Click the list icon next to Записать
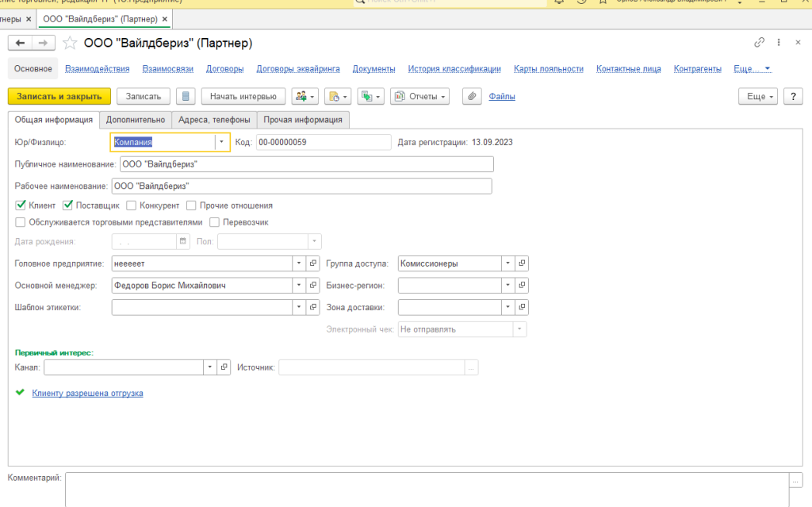The image size is (812, 507). pyautogui.click(x=186, y=97)
